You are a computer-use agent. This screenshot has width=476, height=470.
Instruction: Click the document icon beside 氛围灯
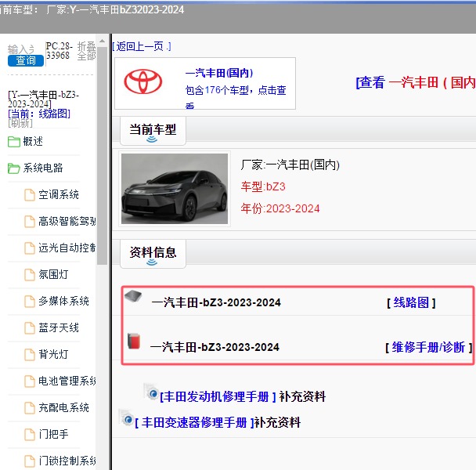tap(30, 275)
